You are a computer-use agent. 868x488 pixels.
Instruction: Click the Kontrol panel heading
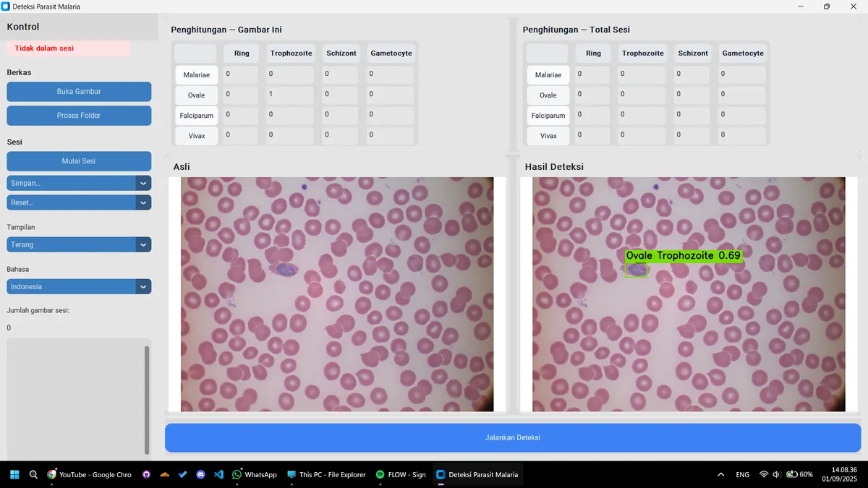(x=23, y=27)
